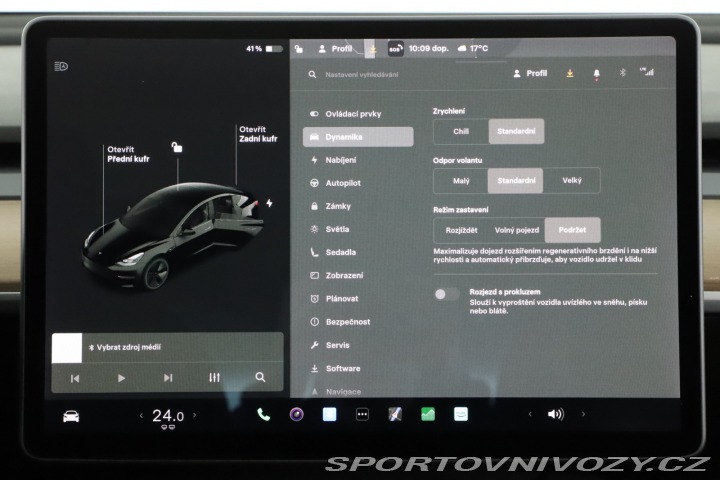720x480 pixels.
Task: Click the charge port lightning icon
Action: tap(269, 203)
